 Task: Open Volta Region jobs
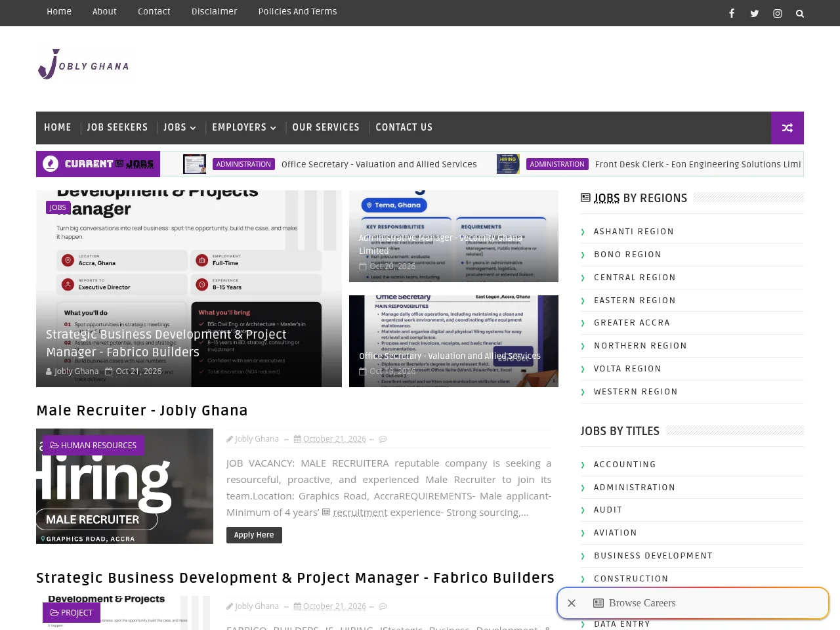point(627,369)
